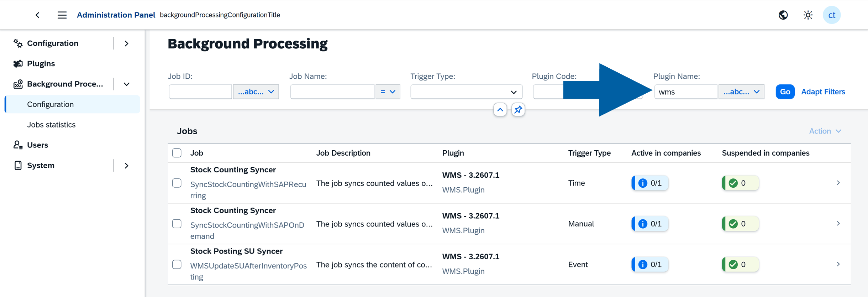This screenshot has height=297, width=868.
Task: Collapse the filter bar with up arrow
Action: coord(500,110)
